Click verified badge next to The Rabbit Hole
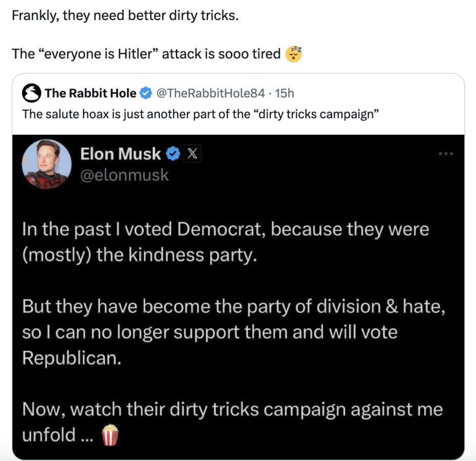This screenshot has height=461, width=476. [145, 93]
